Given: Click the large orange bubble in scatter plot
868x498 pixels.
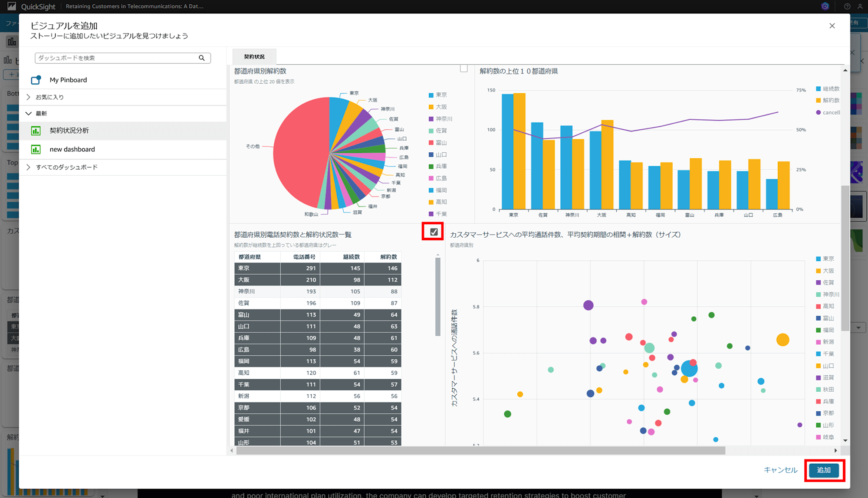Looking at the screenshot, I should (783, 340).
